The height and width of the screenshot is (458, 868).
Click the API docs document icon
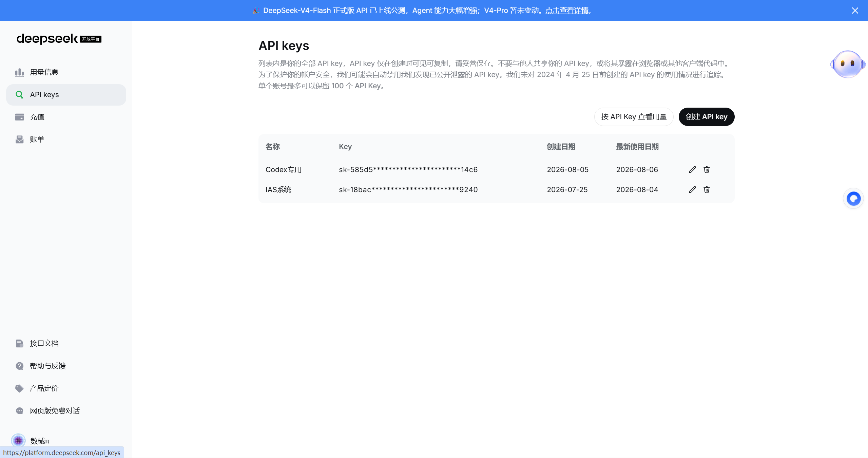[x=20, y=344]
